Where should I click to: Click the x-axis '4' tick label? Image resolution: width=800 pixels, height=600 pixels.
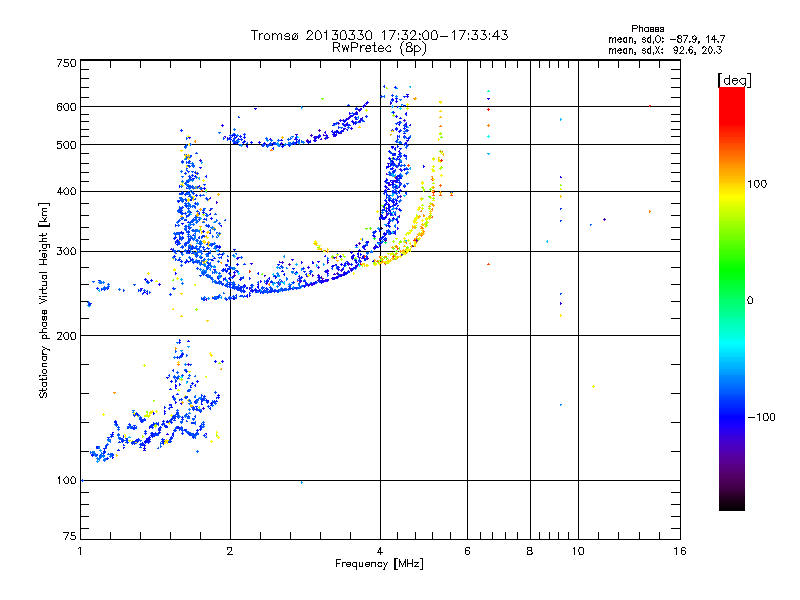tap(380, 551)
